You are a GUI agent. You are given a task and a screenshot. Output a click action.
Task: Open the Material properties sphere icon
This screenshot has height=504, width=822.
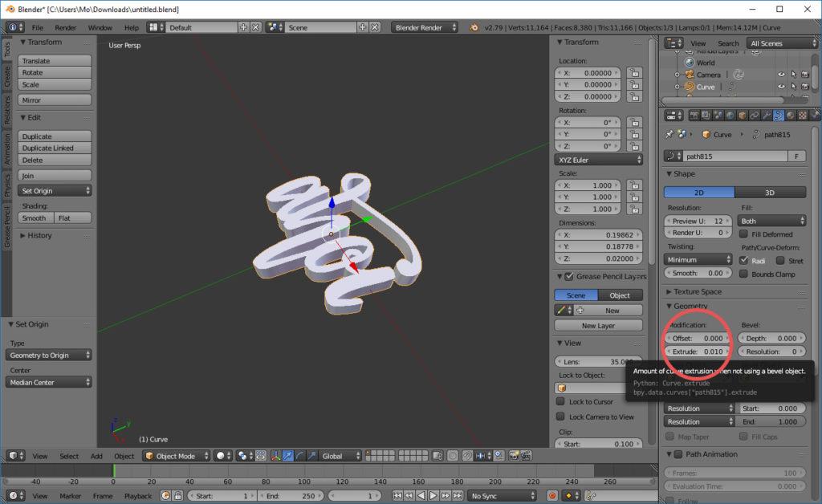point(791,116)
